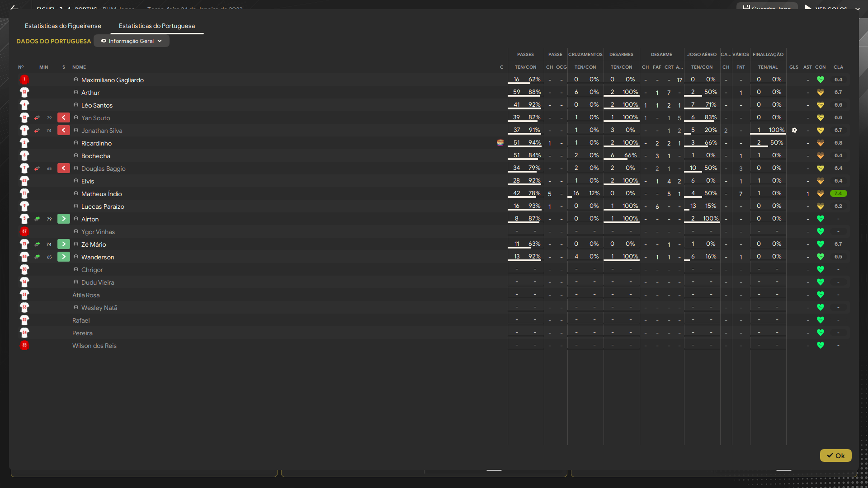Click Matheus Índio's 7.4 rating badge
The image size is (868, 488).
pos(838,193)
